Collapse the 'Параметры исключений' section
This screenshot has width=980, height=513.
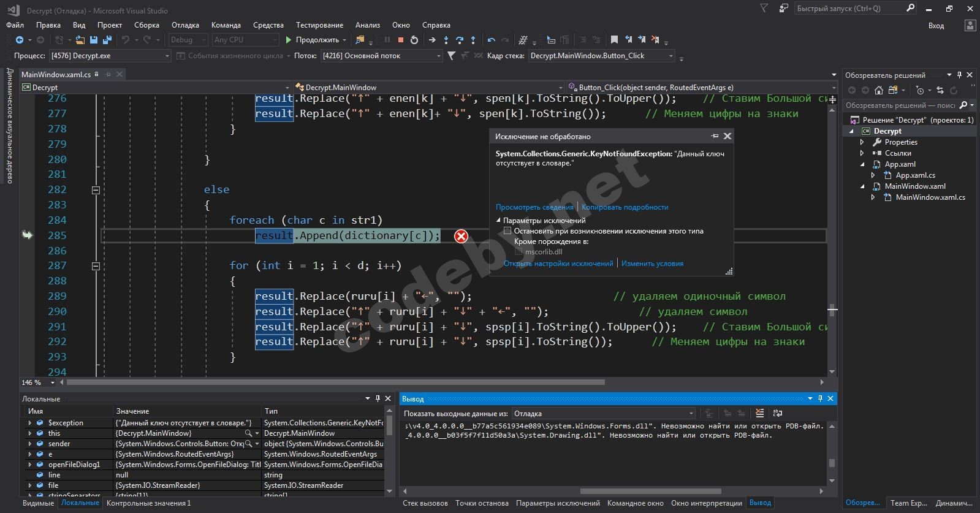tap(498, 220)
